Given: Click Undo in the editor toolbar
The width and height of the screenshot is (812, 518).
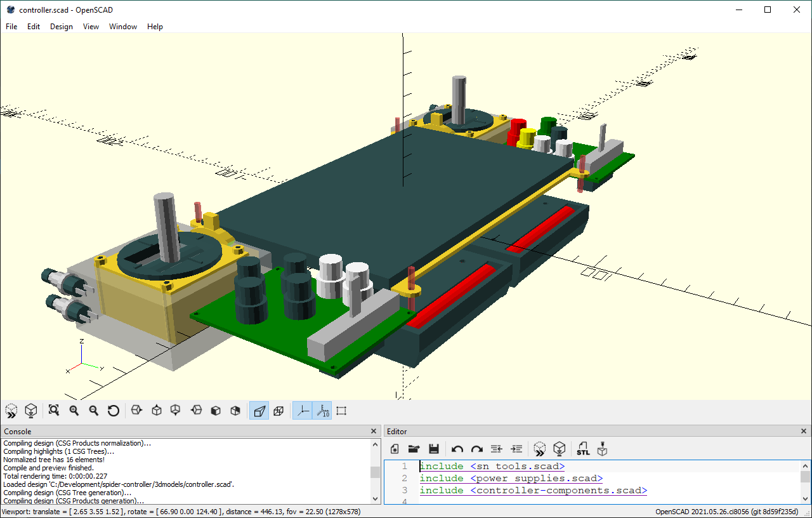Looking at the screenshot, I should pyautogui.click(x=457, y=449).
